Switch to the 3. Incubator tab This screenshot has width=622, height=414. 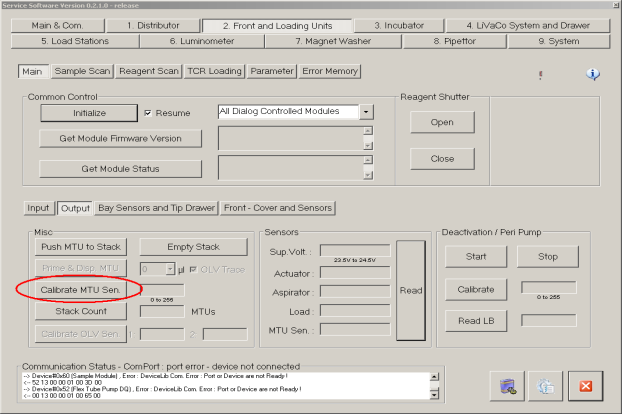406,25
